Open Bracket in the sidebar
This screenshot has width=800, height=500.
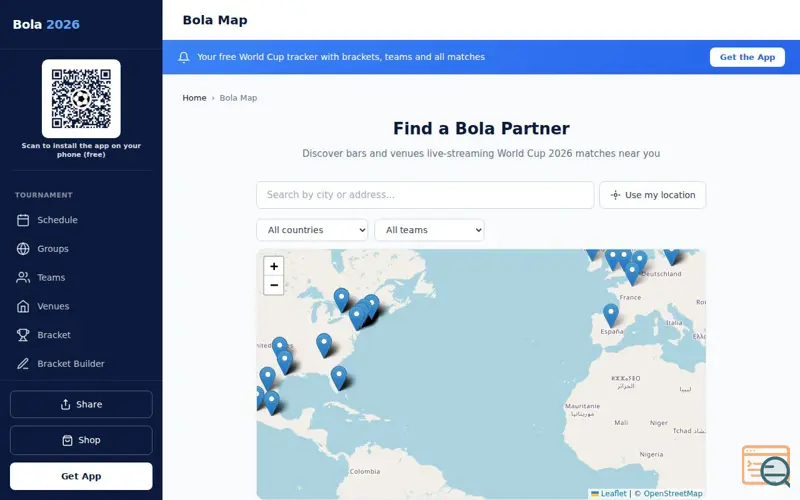81,335
